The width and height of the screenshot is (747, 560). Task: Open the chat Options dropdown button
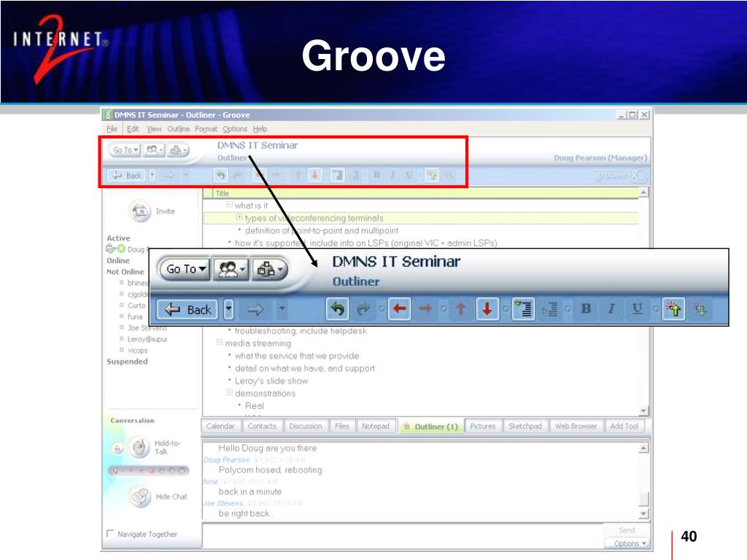(627, 543)
